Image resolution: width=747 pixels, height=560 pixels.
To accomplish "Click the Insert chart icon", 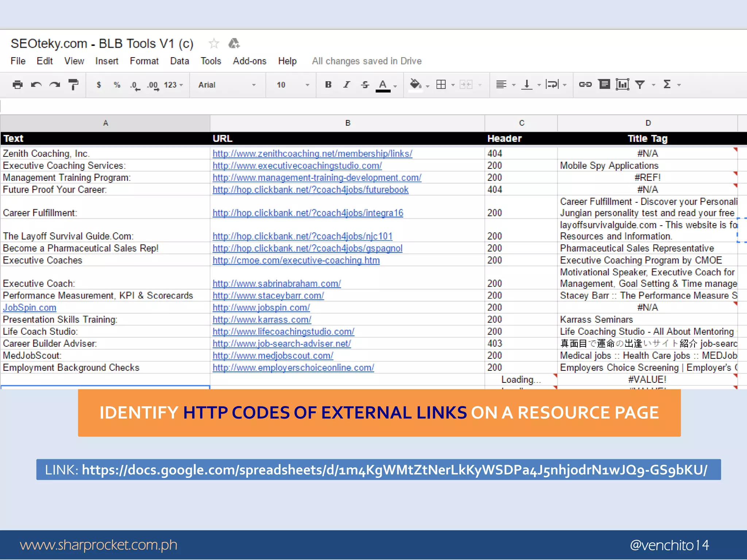I will [x=622, y=85].
